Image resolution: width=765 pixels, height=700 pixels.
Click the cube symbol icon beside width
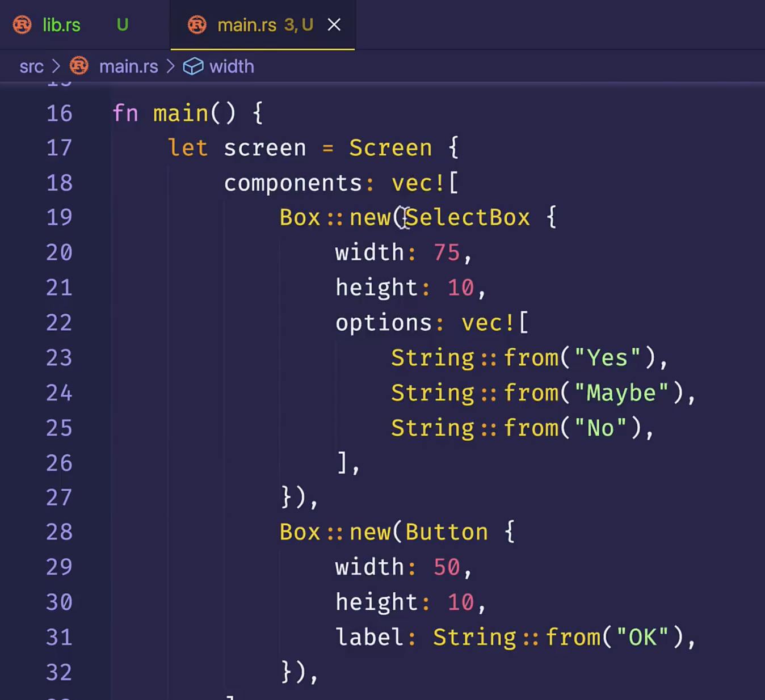[x=193, y=66]
